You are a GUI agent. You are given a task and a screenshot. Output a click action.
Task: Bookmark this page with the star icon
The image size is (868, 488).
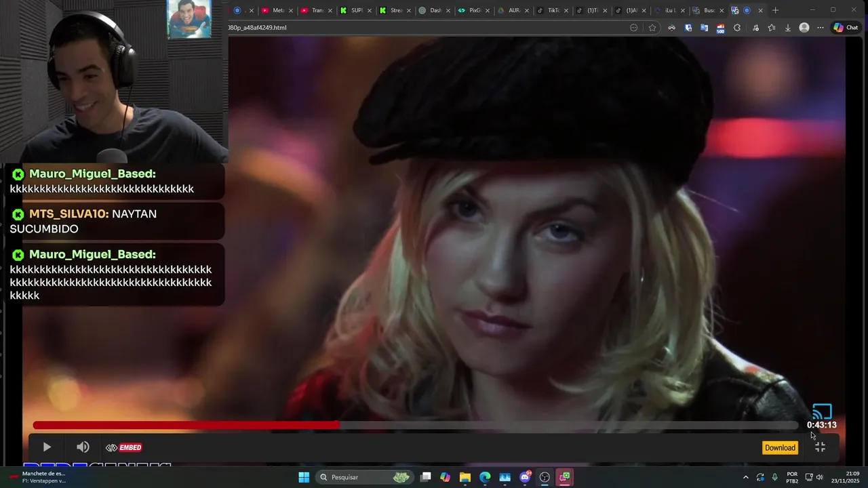tap(652, 28)
